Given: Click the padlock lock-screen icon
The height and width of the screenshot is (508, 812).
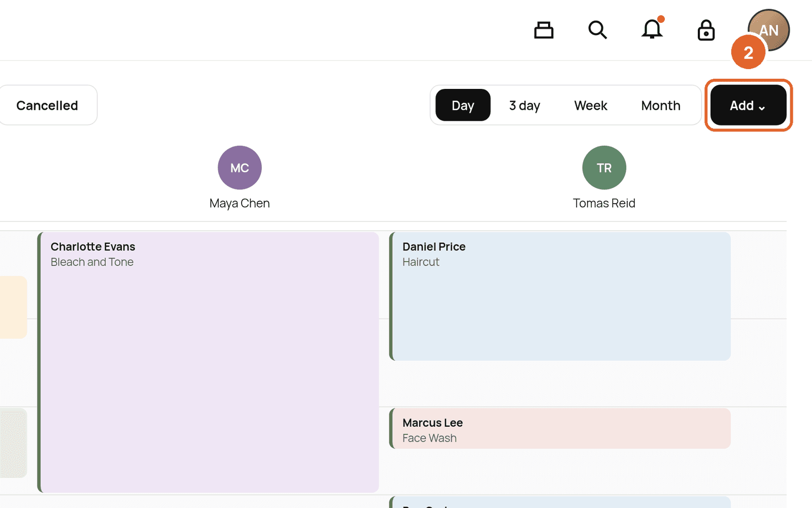Looking at the screenshot, I should [x=706, y=30].
